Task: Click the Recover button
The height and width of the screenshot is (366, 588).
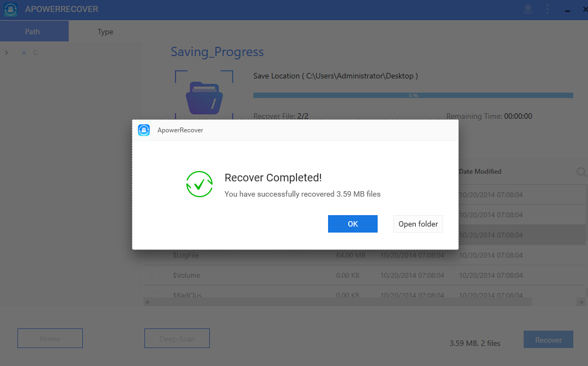Action: (x=548, y=339)
